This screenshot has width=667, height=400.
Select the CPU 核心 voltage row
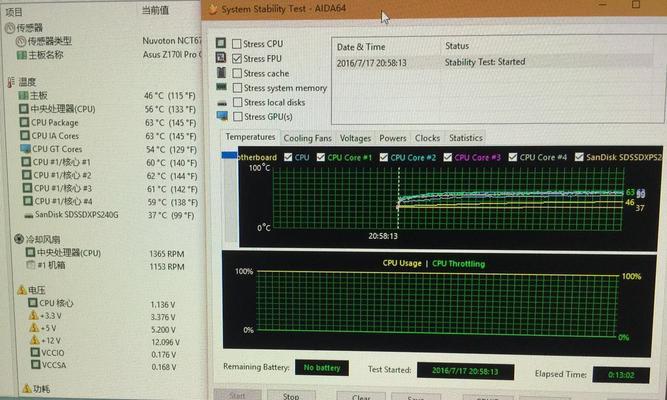(x=102, y=304)
